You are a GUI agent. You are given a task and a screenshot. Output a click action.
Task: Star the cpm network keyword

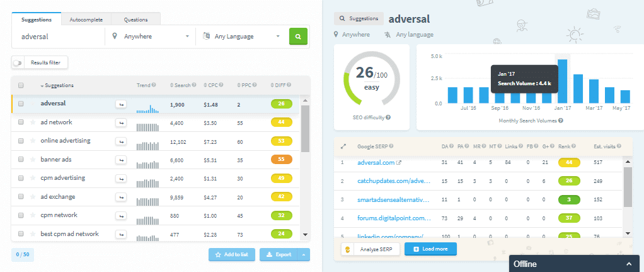(33, 215)
